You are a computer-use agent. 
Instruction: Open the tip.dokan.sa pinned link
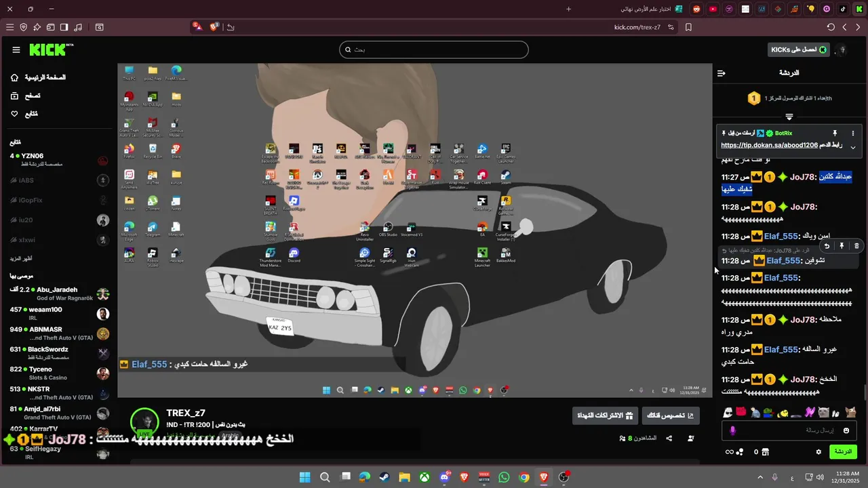(769, 145)
